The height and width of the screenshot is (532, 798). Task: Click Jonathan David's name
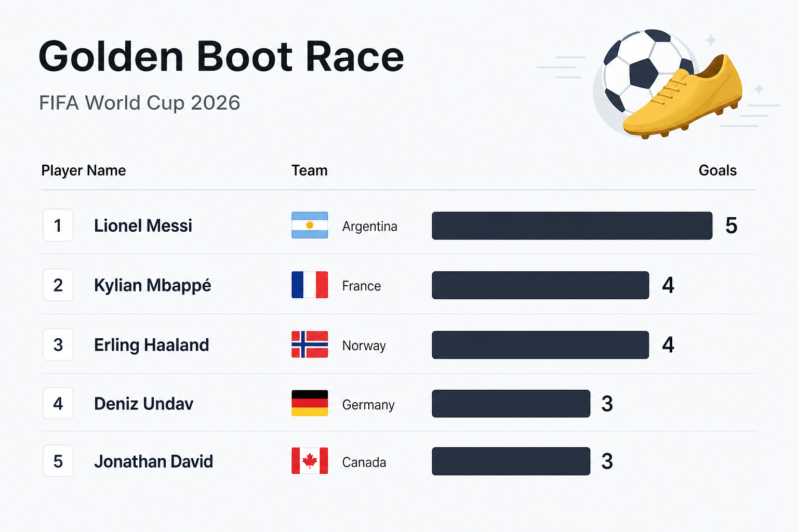[x=153, y=461]
